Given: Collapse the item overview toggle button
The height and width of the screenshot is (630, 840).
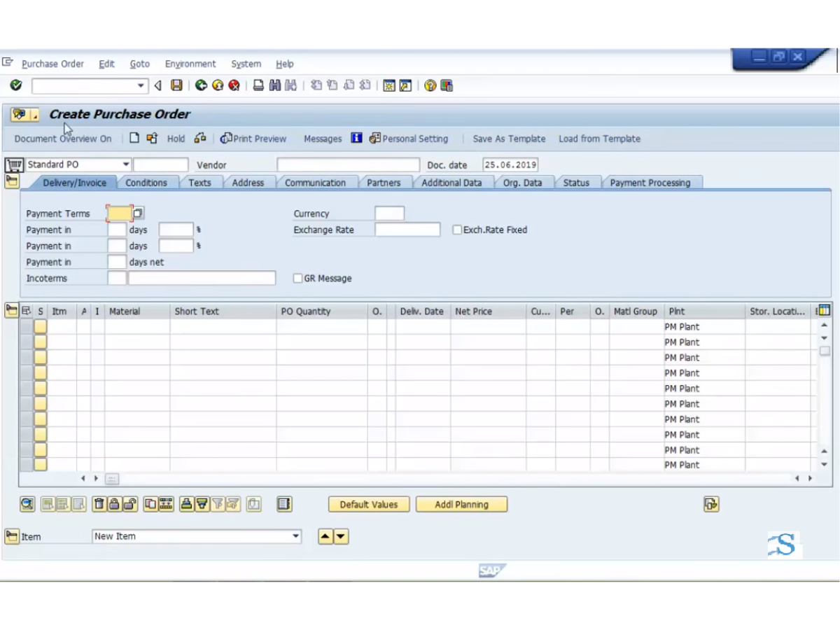Looking at the screenshot, I should (x=11, y=310).
